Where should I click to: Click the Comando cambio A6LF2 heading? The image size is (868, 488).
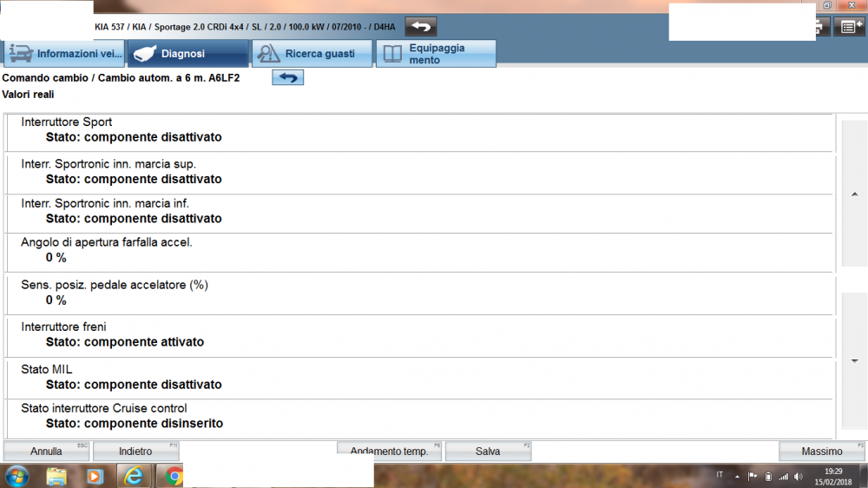pos(121,78)
